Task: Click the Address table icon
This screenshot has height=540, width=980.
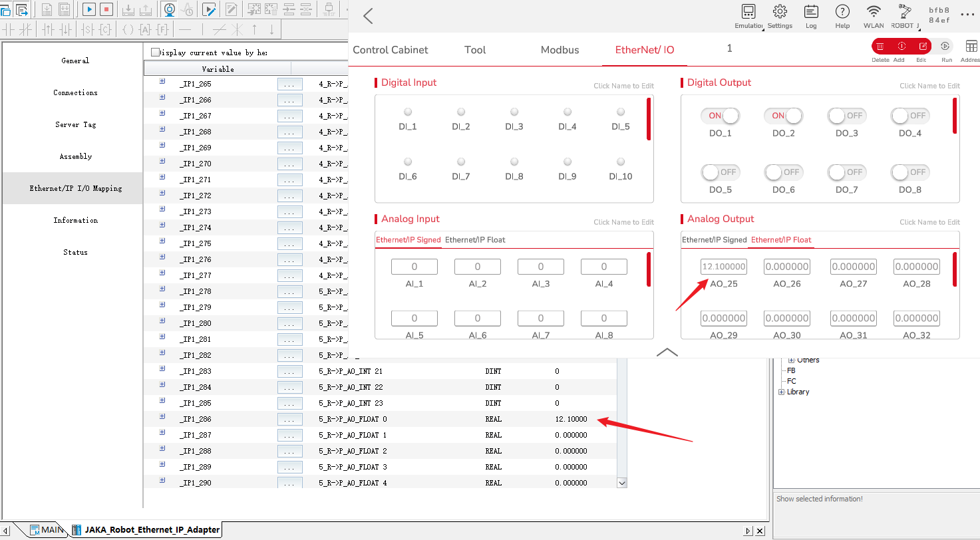Action: click(x=971, y=47)
